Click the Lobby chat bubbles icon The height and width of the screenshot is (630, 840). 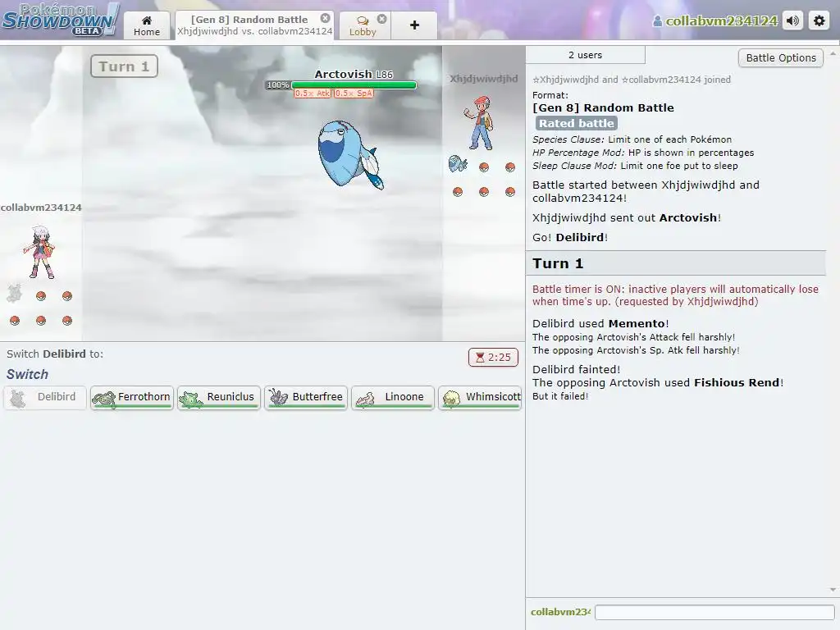363,21
